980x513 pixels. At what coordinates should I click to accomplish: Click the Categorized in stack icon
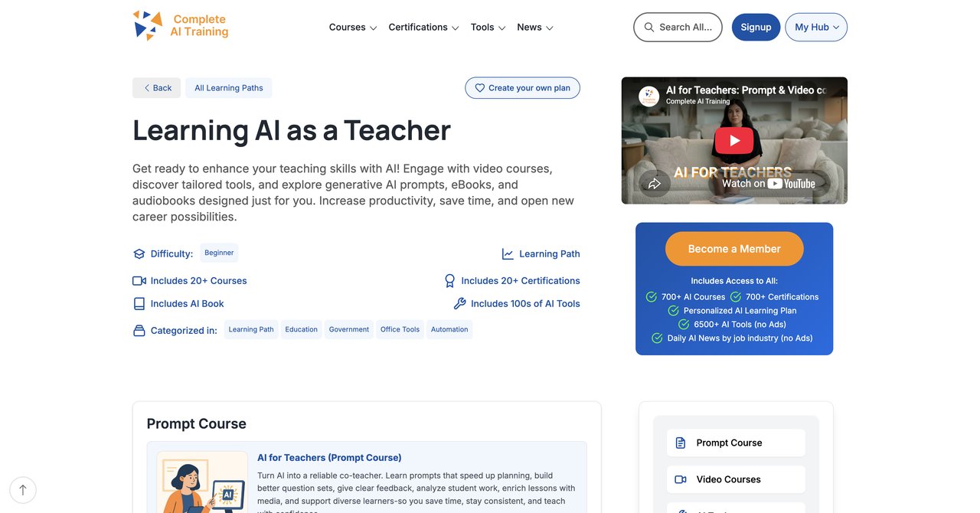(x=139, y=331)
